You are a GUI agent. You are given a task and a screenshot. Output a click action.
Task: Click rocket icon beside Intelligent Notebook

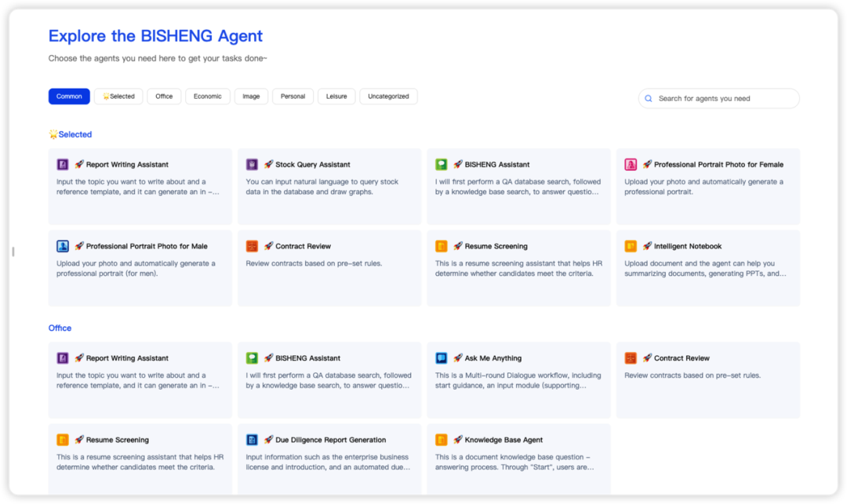[x=647, y=246]
